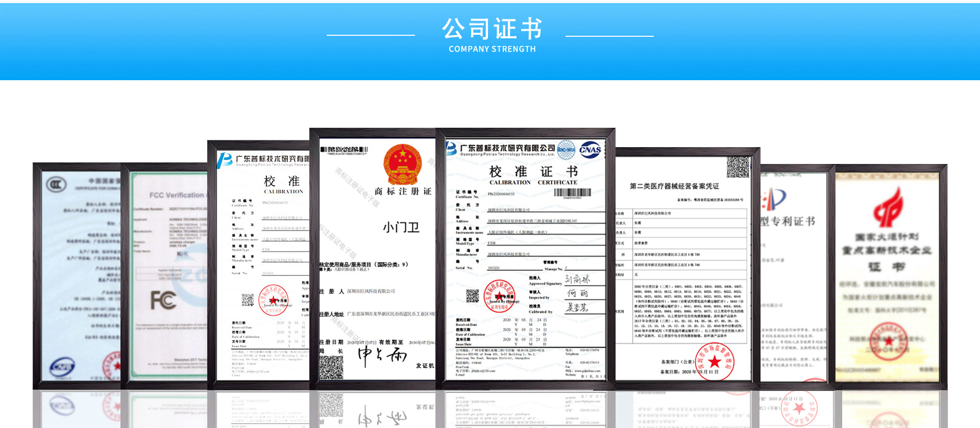Click the QR code at the trademark certificate bottom
980x428 pixels.
point(331,367)
